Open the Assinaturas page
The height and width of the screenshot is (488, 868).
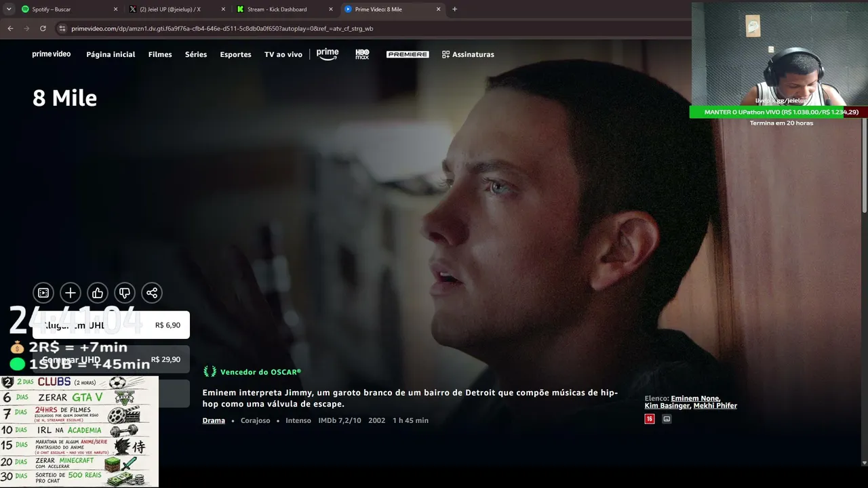[468, 54]
